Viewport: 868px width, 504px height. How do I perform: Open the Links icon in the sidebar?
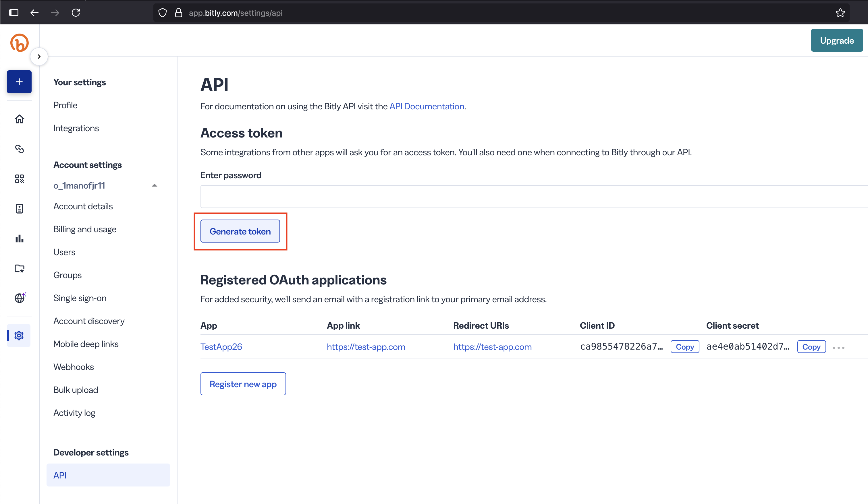[x=19, y=149]
